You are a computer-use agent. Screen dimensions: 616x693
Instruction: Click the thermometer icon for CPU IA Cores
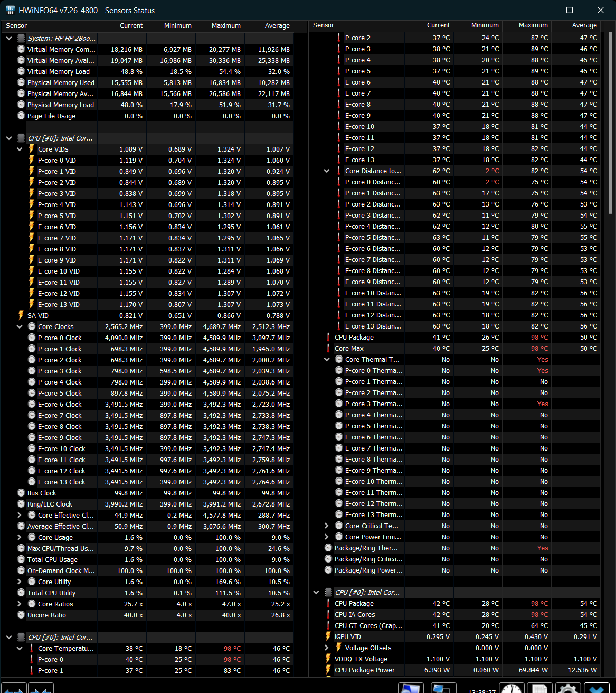point(328,614)
